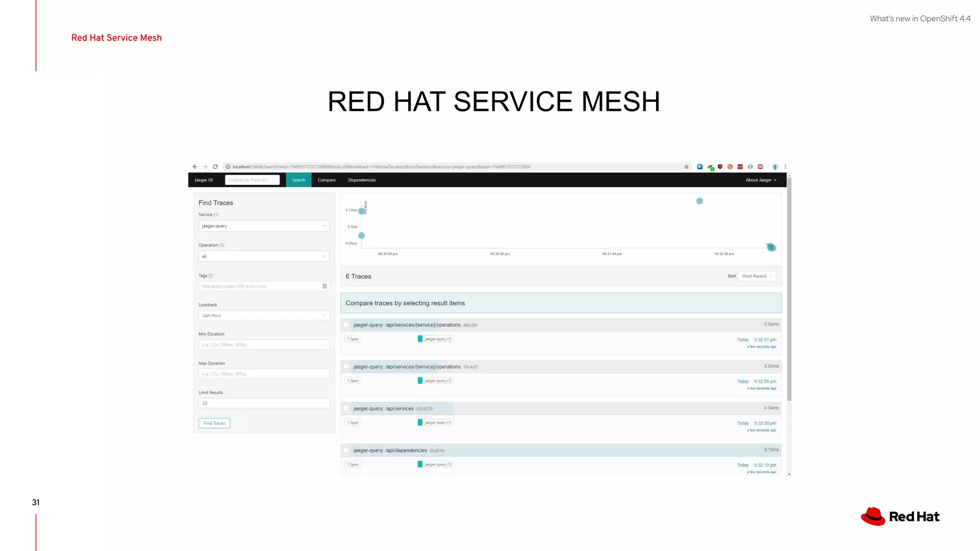The width and height of the screenshot is (980, 551).
Task: Expand the About Jaeger menu
Action: [761, 180]
